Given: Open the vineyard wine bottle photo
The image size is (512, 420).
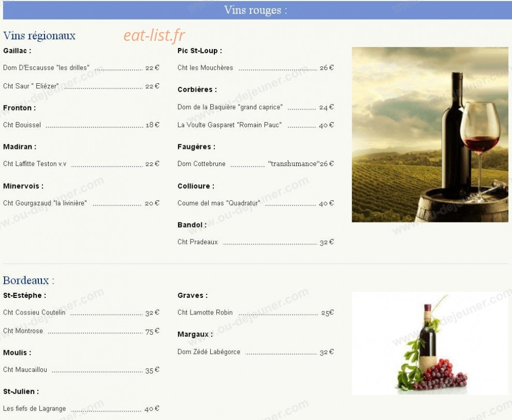Looking at the screenshot, I should coord(430,134).
